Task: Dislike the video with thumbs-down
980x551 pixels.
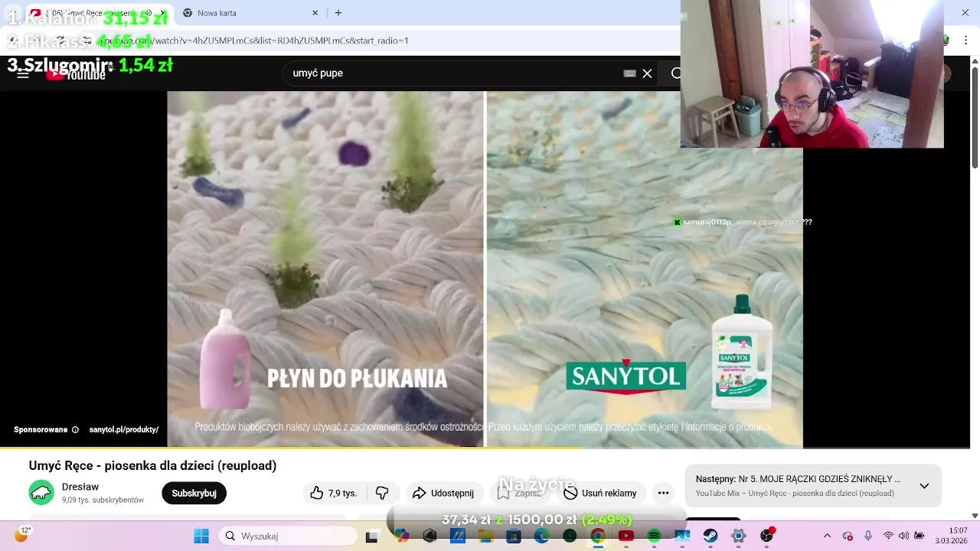Action: [x=382, y=493]
